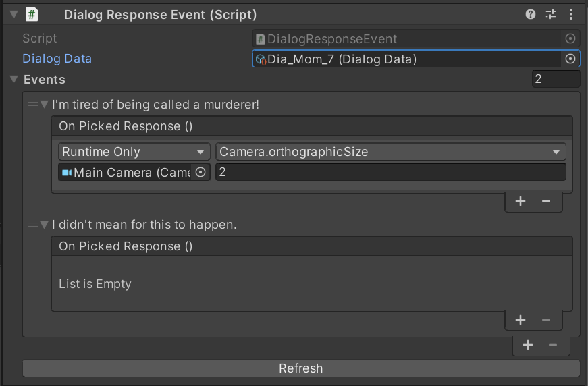Click the Events array size field
Image resolution: width=588 pixels, height=386 pixels.
click(x=556, y=79)
